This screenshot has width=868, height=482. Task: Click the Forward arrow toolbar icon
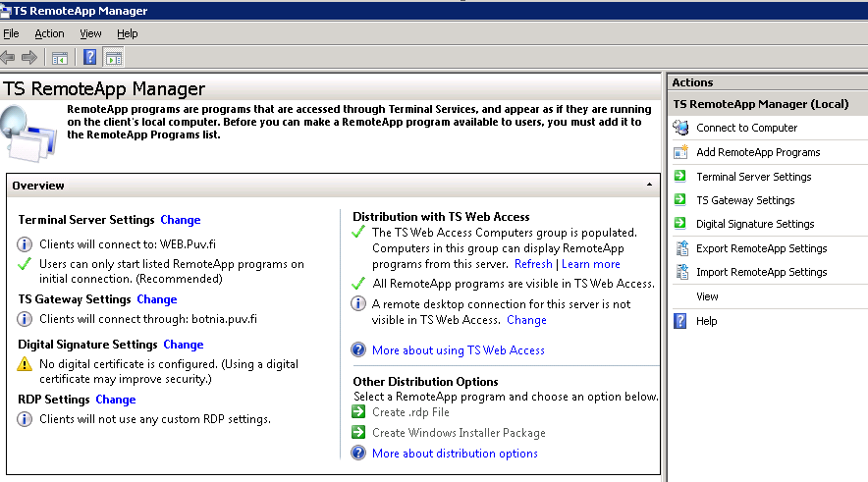click(29, 57)
